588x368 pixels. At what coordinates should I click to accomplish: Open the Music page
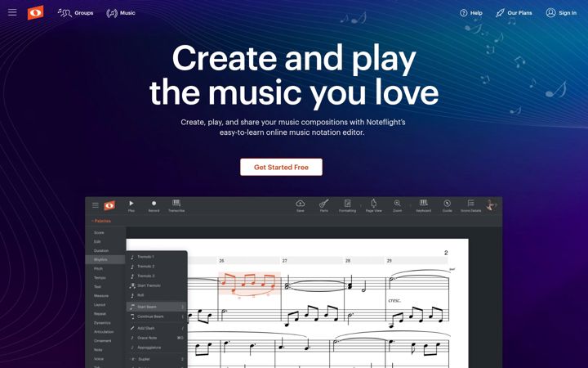[120, 13]
